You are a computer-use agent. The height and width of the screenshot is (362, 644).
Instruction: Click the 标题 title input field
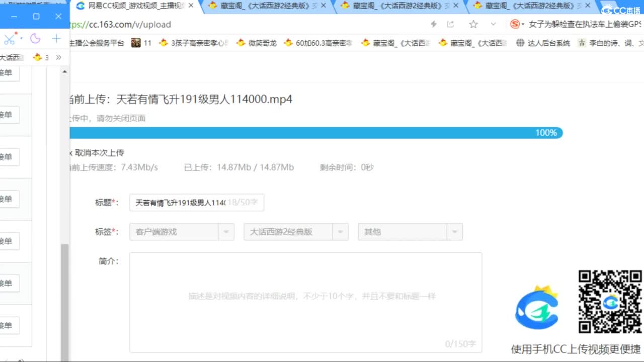pyautogui.click(x=197, y=203)
